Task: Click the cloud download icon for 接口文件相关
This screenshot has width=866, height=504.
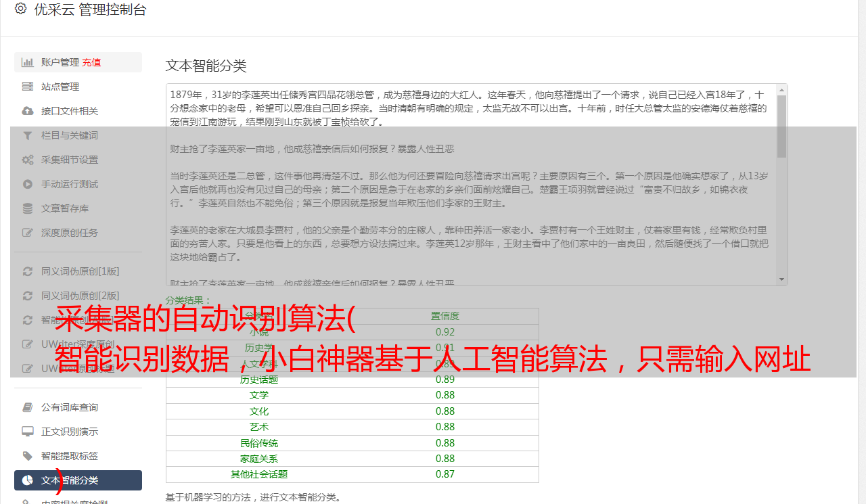Action: coord(28,111)
